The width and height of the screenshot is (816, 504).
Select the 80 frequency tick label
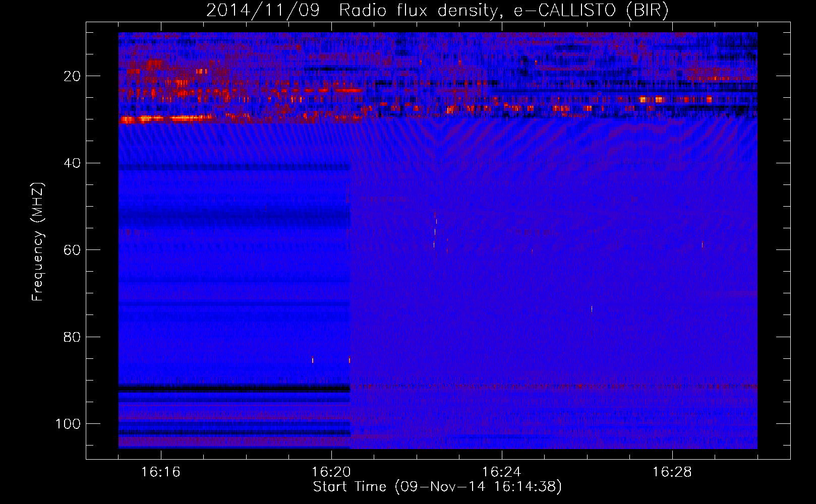[x=72, y=337]
